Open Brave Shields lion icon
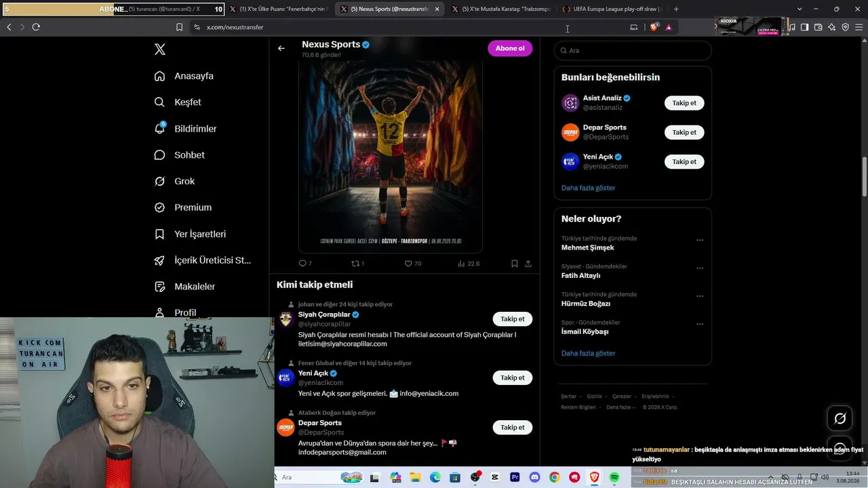The width and height of the screenshot is (868, 488). tap(654, 27)
